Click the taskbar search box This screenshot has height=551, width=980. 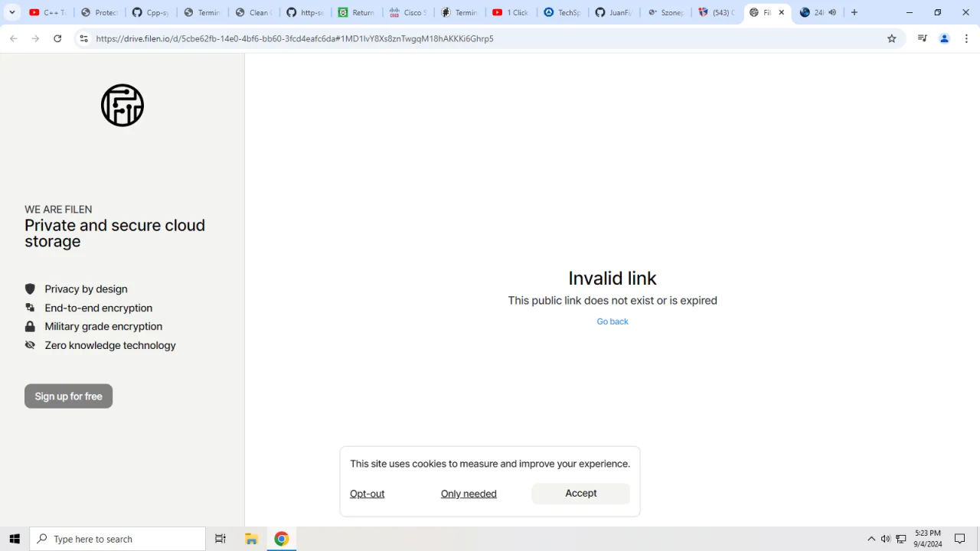118,539
